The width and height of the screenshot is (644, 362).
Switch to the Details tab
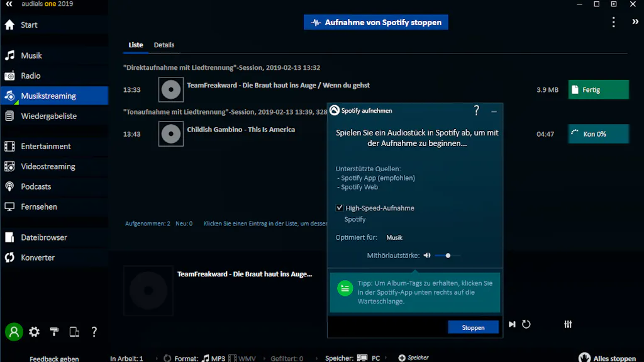click(x=164, y=45)
